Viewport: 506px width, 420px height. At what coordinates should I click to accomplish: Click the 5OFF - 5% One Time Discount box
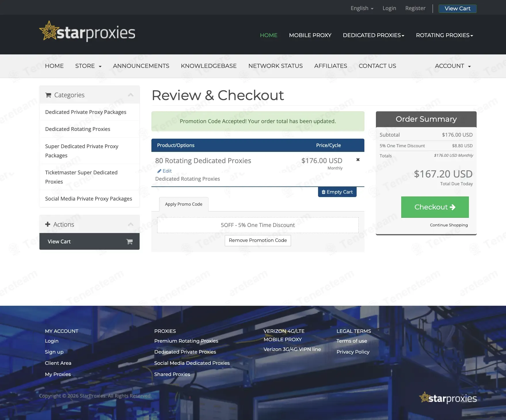258,225
